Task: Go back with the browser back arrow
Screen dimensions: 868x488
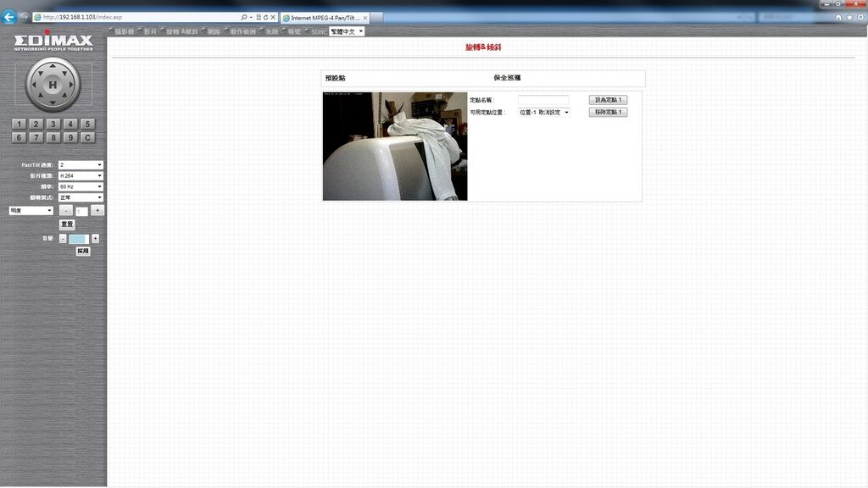Action: [x=8, y=17]
